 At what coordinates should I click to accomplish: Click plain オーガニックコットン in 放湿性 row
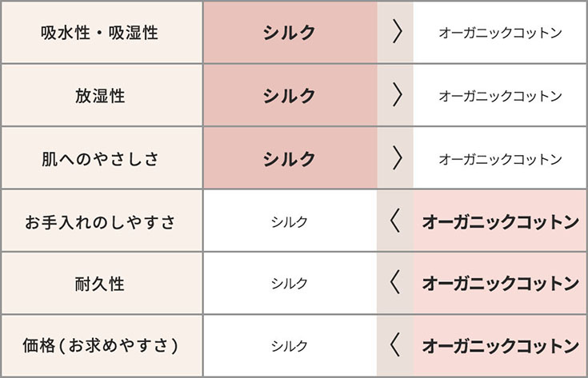(x=500, y=96)
